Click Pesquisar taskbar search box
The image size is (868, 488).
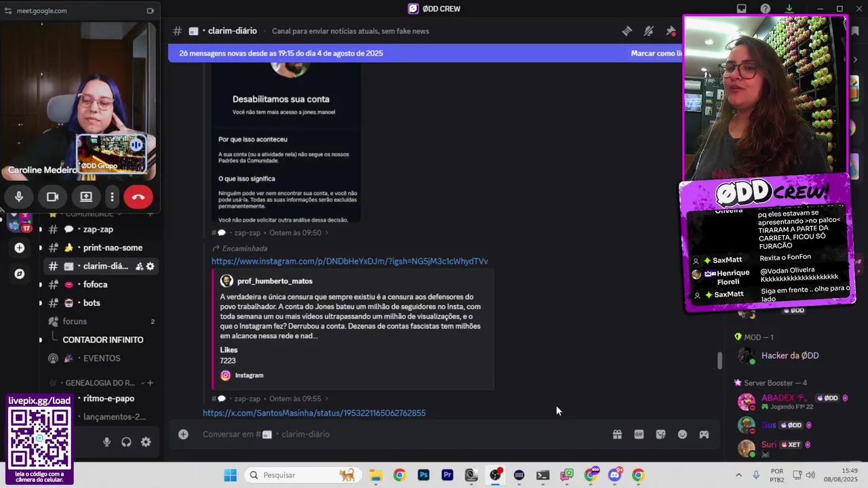point(302,475)
